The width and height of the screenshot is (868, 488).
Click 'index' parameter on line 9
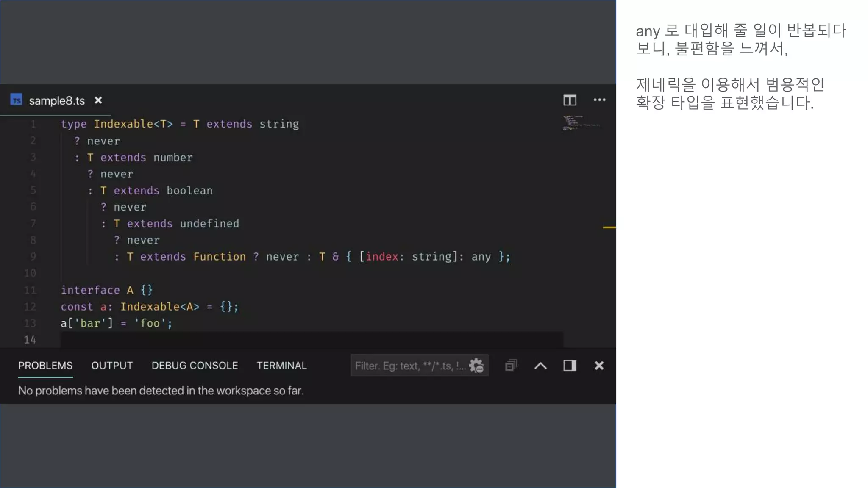point(382,257)
